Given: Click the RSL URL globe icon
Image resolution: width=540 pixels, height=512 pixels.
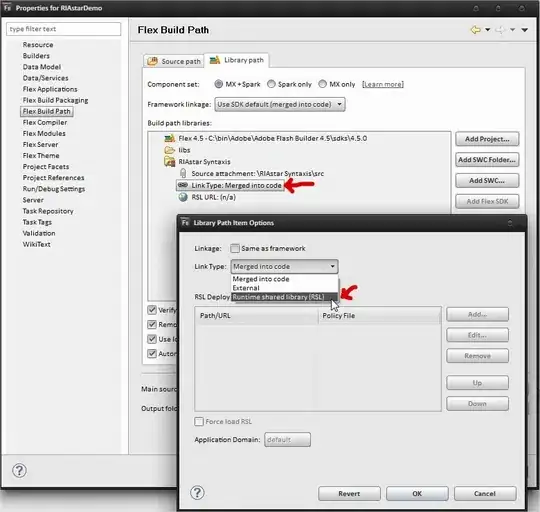Looking at the screenshot, I should [x=183, y=197].
